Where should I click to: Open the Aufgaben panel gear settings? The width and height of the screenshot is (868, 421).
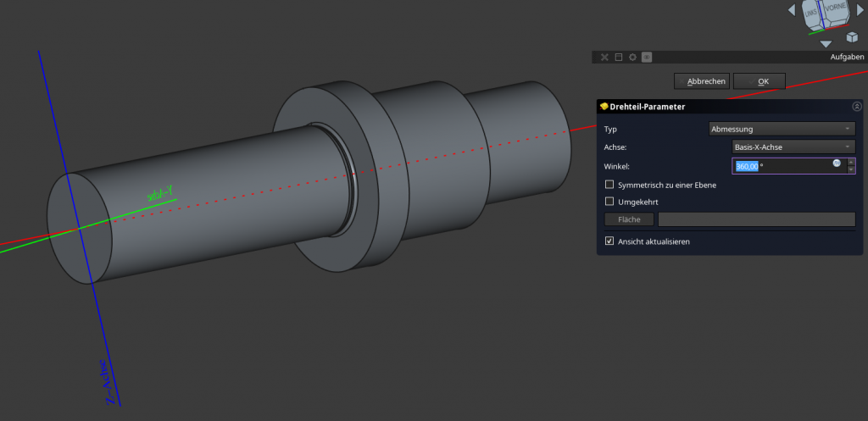tap(632, 57)
